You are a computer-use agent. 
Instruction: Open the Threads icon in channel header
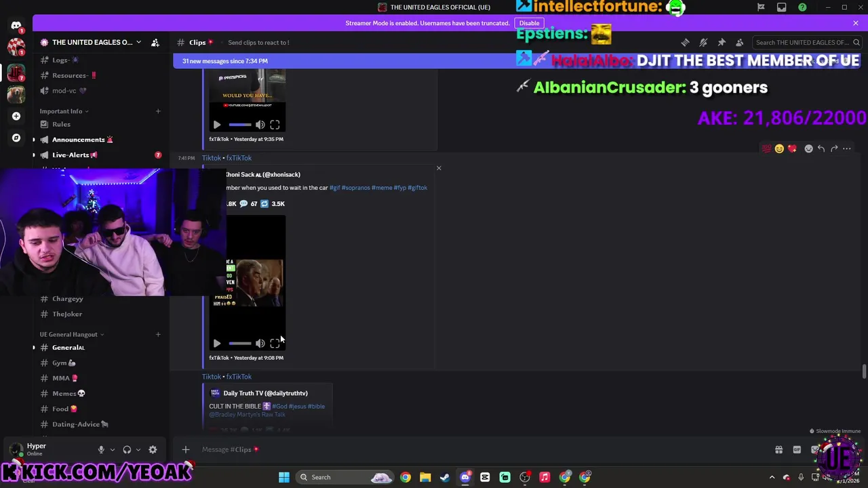click(x=686, y=42)
